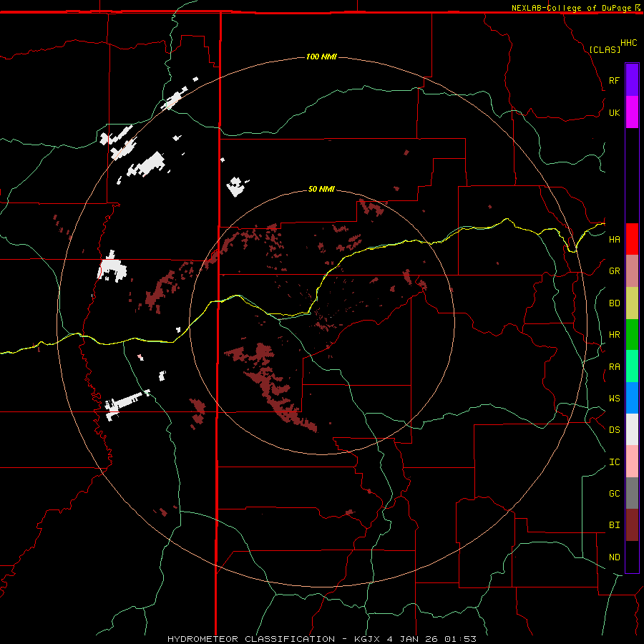644x644 pixels.
Task: Click the HA red legend swatch
Action: (632, 239)
